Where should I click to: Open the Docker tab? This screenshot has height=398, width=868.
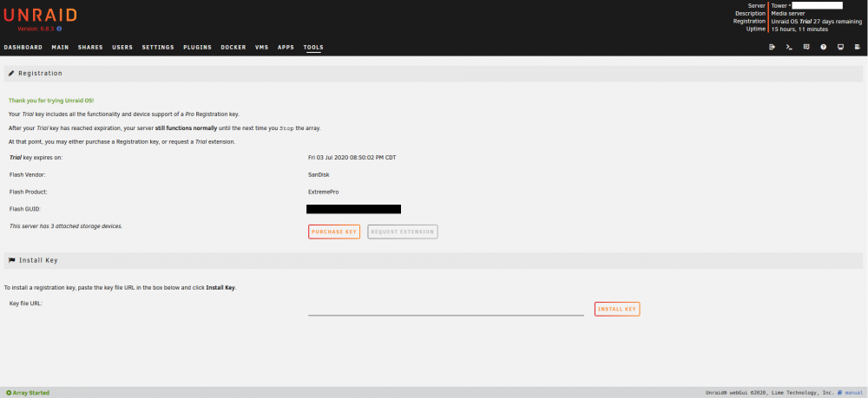[233, 48]
